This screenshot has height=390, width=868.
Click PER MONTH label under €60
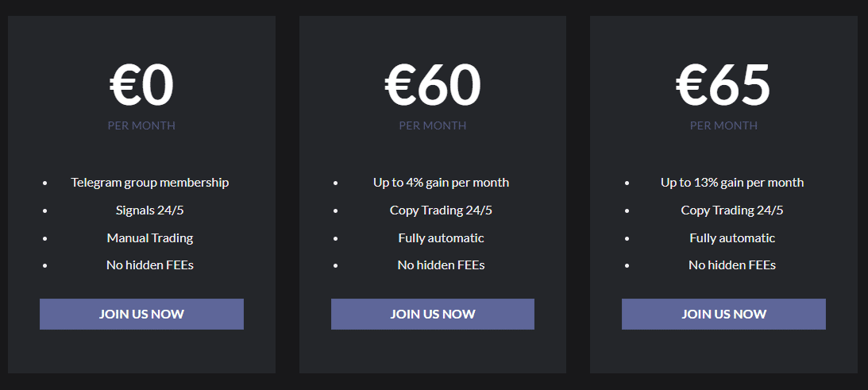coord(432,125)
